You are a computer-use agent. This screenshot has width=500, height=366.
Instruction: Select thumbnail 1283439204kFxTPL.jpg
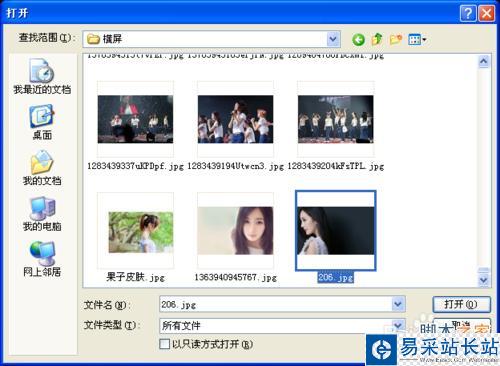336,119
